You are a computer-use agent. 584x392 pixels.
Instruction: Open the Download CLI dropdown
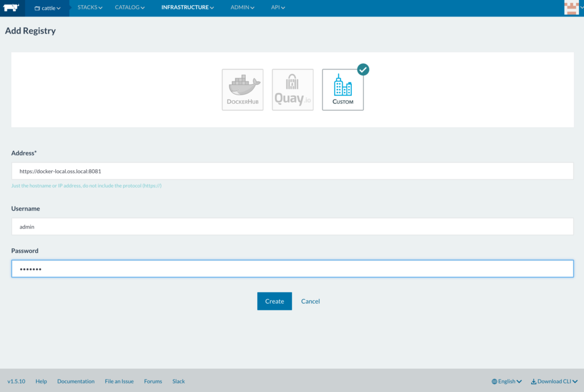[554, 381]
